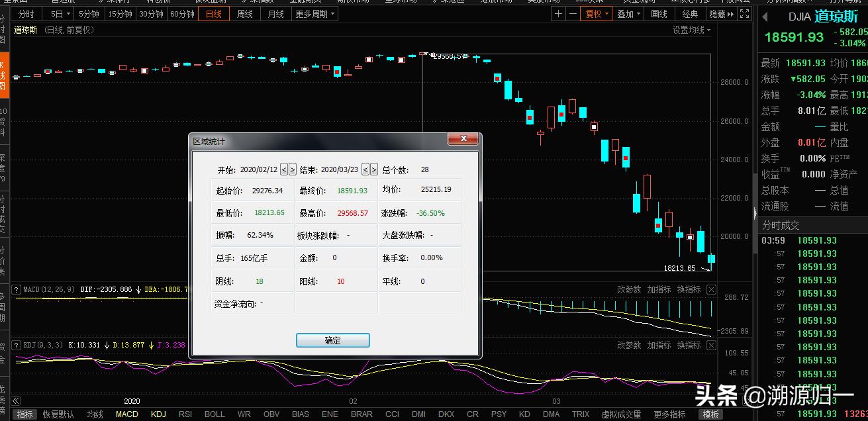868x421 pixels.
Task: Step start date backward in dialog
Action: [284, 169]
